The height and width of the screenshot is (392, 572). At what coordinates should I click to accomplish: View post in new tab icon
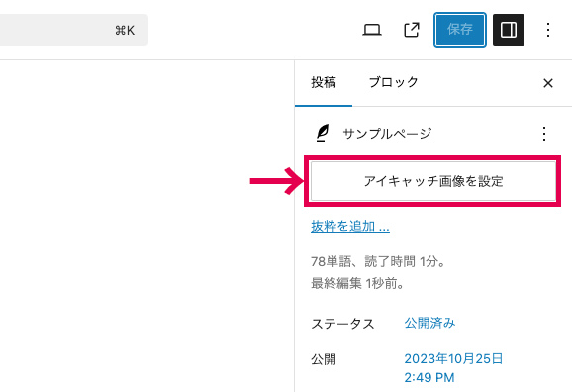tap(412, 30)
